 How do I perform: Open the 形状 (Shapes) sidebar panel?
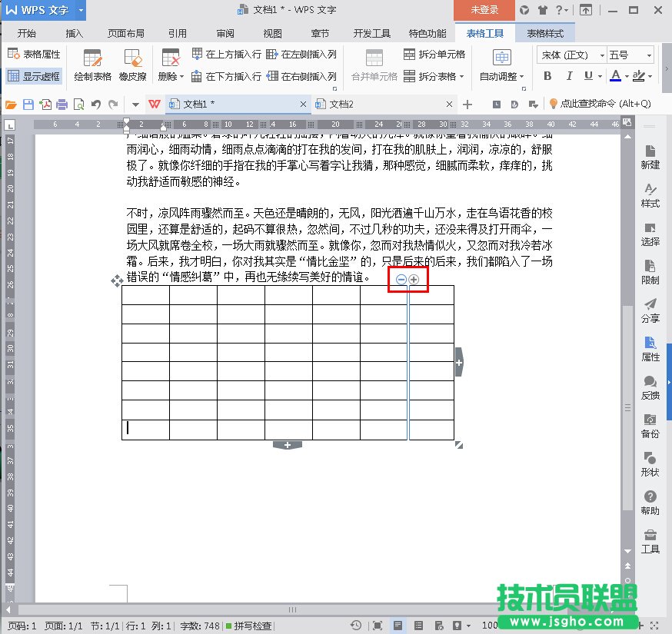pos(650,464)
